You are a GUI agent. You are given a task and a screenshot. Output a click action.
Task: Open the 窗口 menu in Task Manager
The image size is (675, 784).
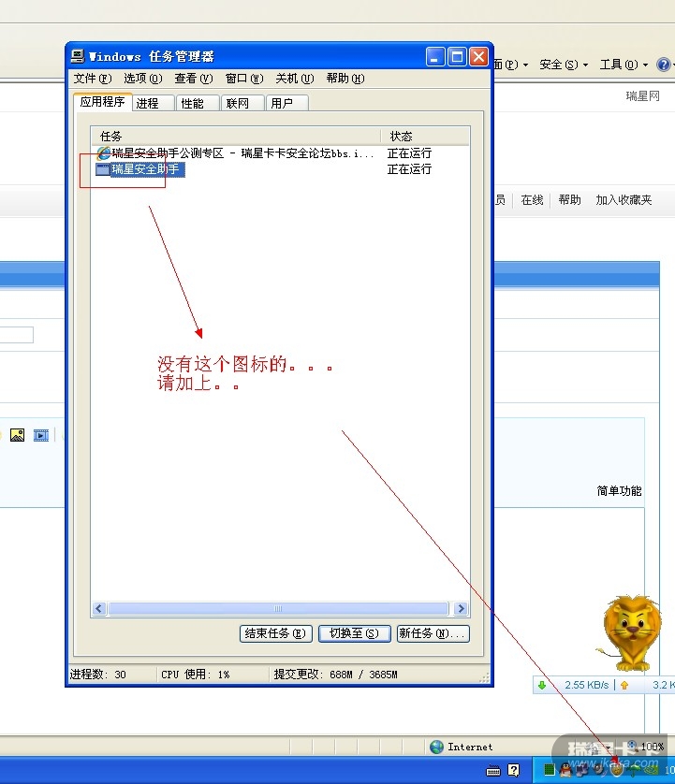(x=244, y=79)
